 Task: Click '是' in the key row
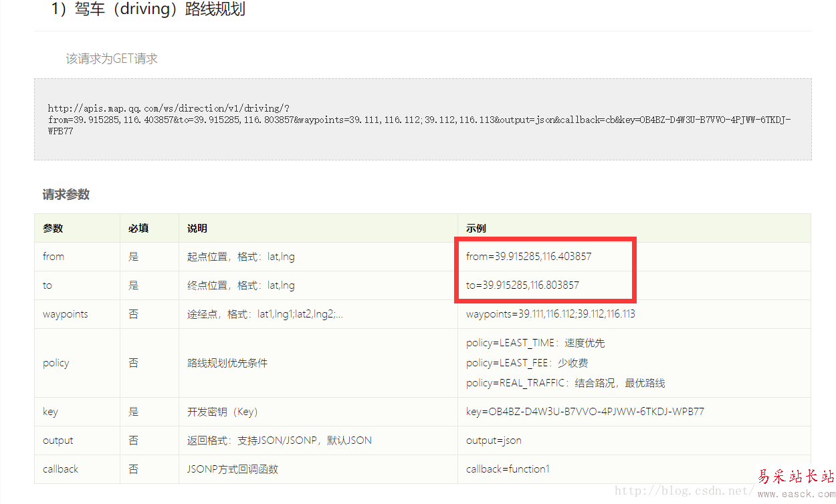pyautogui.click(x=134, y=412)
